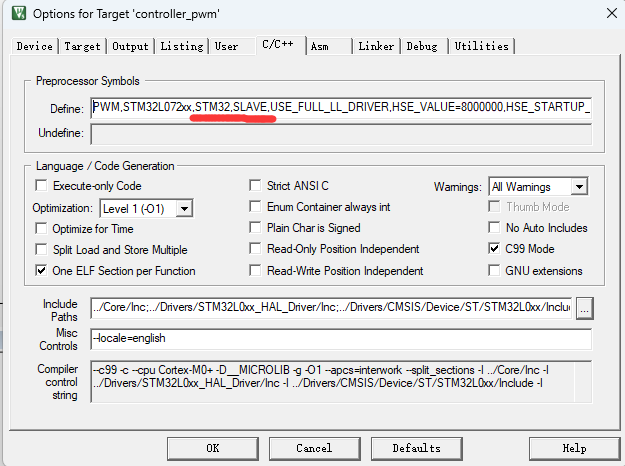Go to the Utilities tab
The image size is (625, 466).
tap(481, 46)
